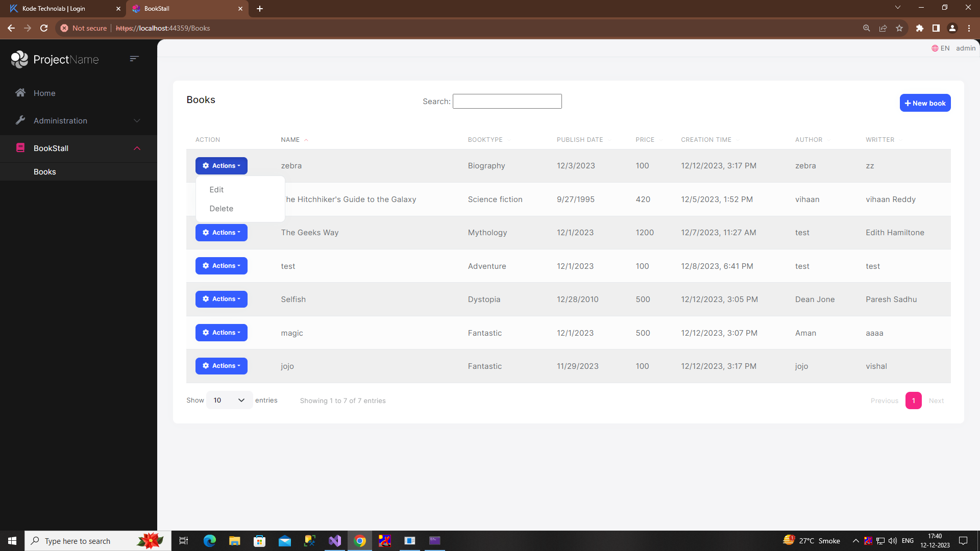Open Actions dropdown for jojo row
This screenshot has width=980, height=551.
pos(222,366)
